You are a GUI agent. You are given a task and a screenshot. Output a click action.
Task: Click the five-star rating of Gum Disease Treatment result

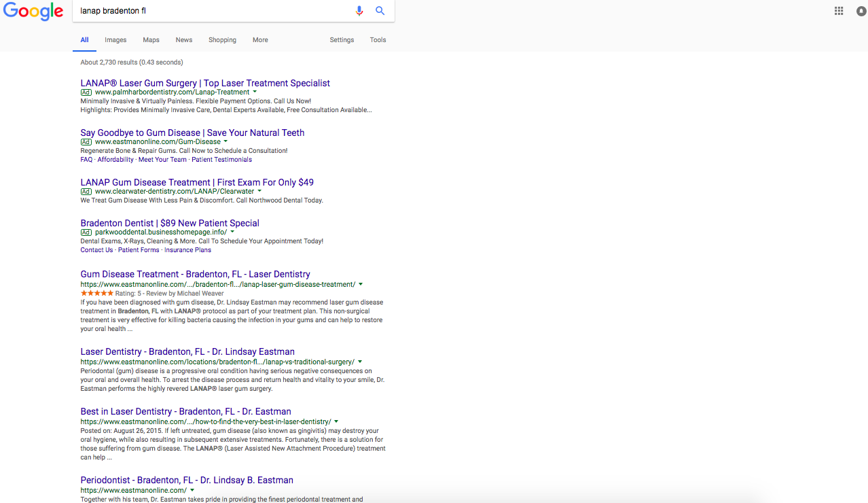pyautogui.click(x=97, y=293)
